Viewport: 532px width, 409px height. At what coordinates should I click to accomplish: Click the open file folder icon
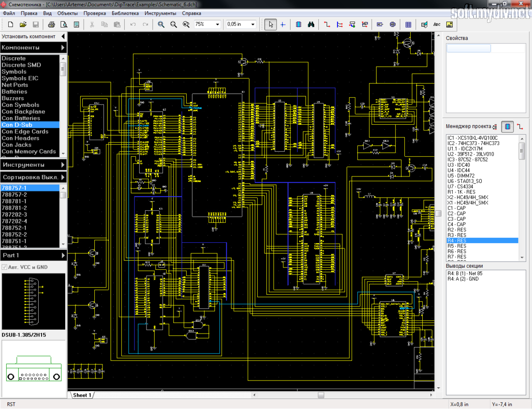[x=23, y=24]
